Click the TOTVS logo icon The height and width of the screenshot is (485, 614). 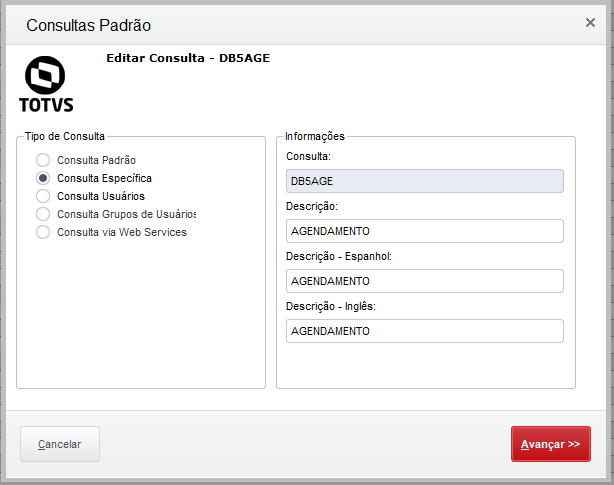(x=46, y=84)
